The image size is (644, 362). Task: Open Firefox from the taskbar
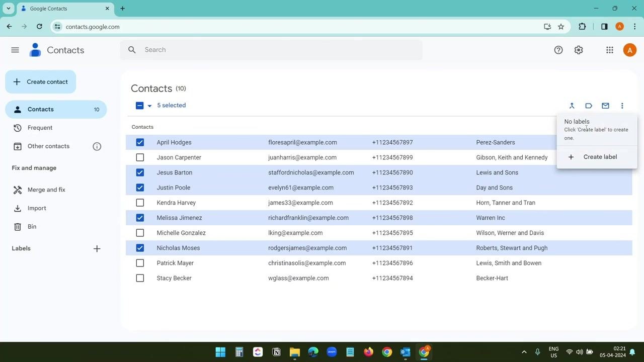coord(369,352)
